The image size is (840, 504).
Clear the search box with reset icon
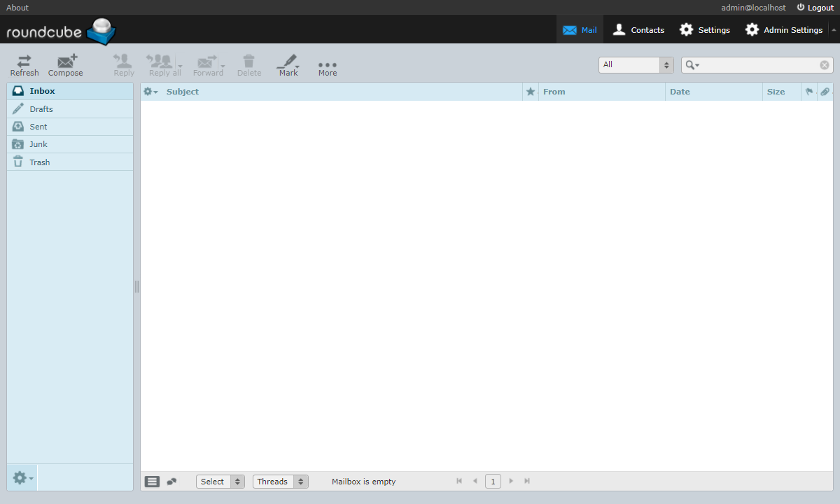825,65
